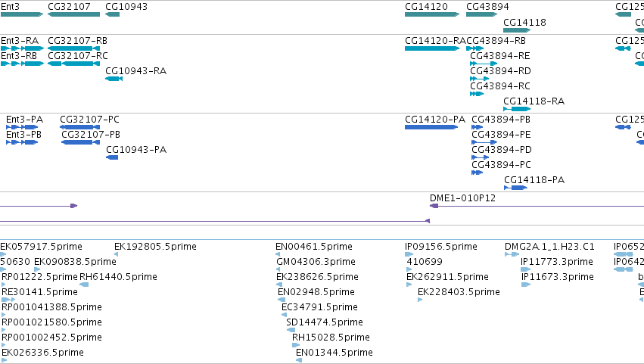Click feature DMG2A.1_1.H23.C1
Screen dimensions: 644x364
point(512,254)
